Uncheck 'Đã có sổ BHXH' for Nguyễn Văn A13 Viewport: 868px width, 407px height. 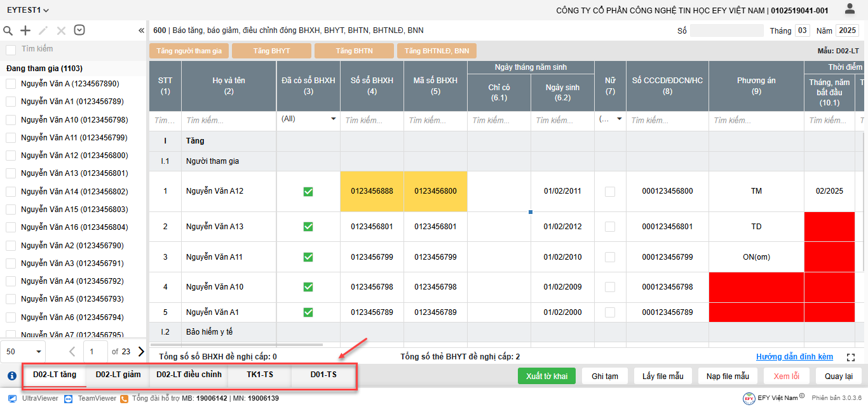[x=308, y=227]
